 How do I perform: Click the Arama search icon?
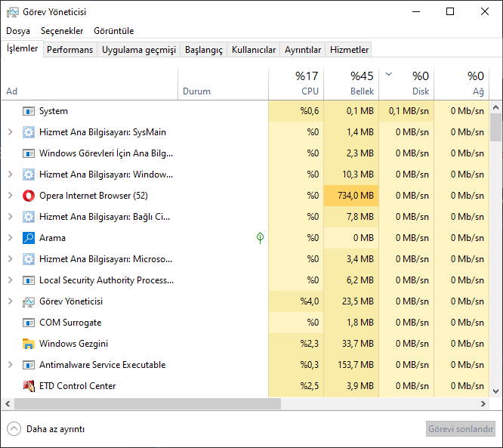point(29,238)
